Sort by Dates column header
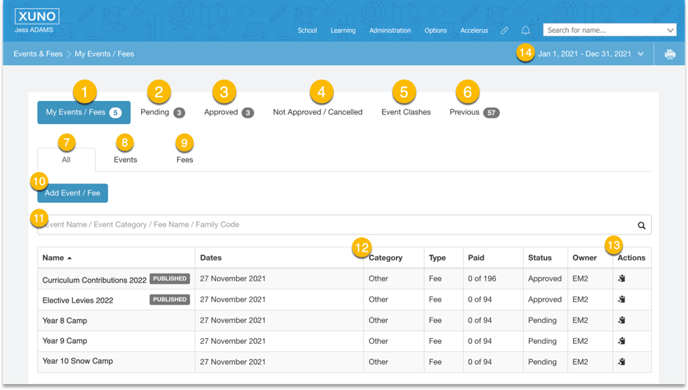The height and width of the screenshot is (390, 688). coord(211,258)
